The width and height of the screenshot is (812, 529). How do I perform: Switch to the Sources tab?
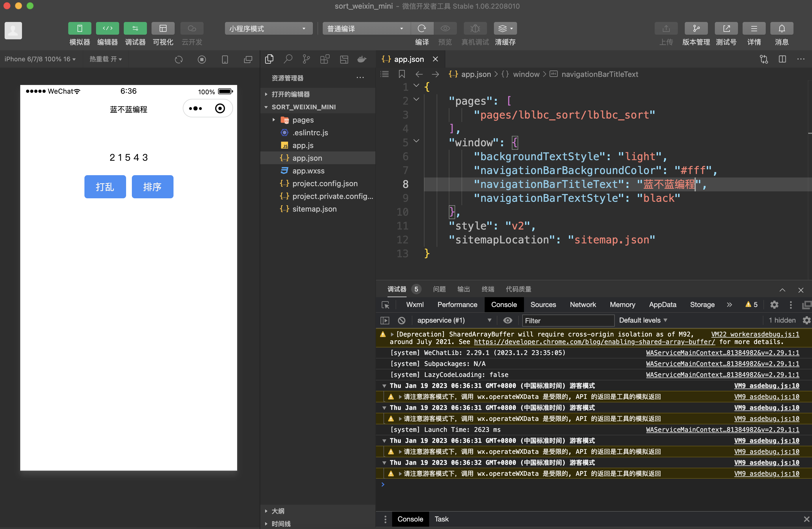[x=543, y=305]
